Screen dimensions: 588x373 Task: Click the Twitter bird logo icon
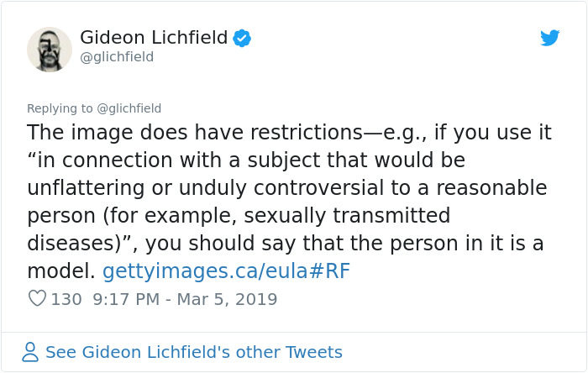[549, 38]
